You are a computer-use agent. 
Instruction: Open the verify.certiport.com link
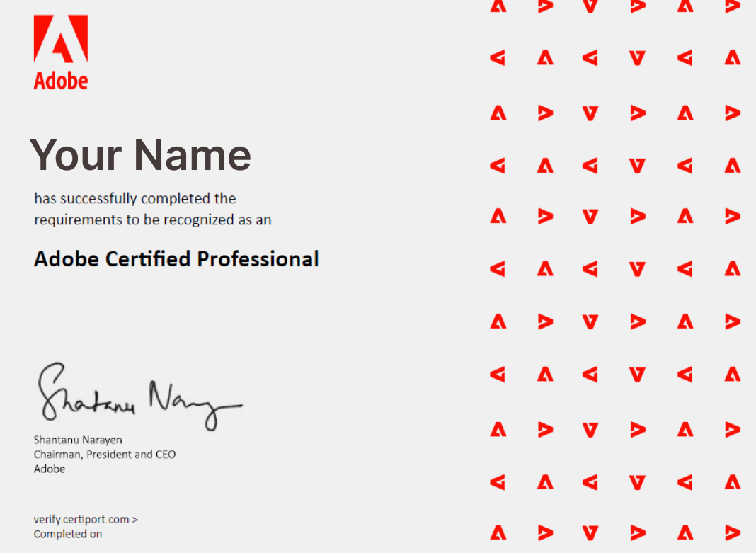point(81,519)
